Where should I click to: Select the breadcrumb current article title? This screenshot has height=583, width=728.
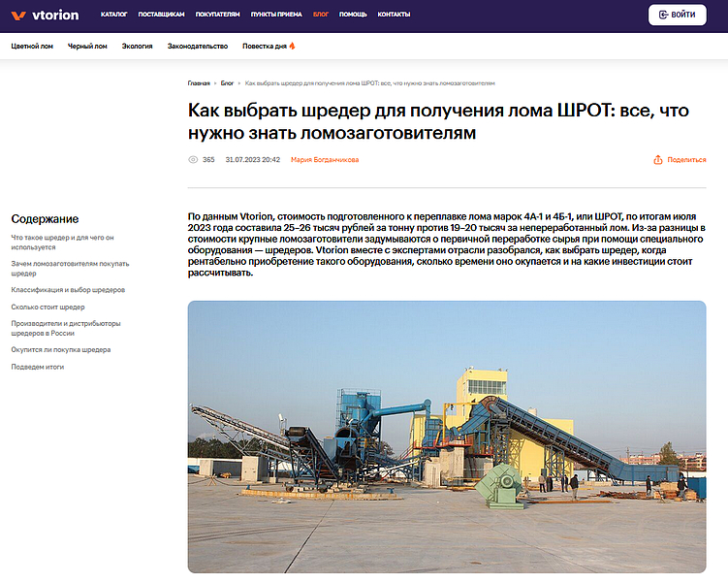[369, 83]
